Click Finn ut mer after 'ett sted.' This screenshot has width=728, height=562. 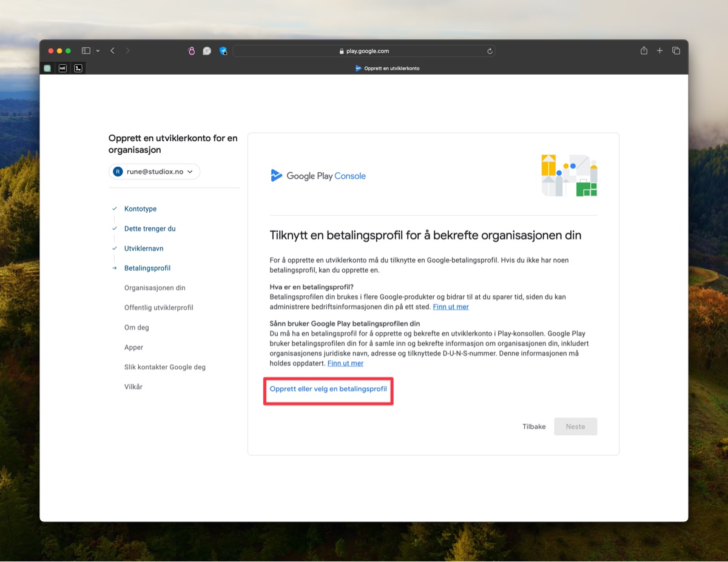(451, 307)
